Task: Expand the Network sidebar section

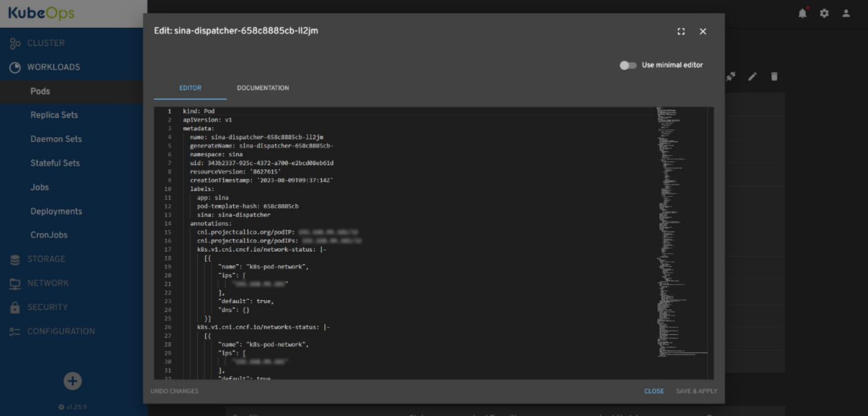Action: point(48,283)
